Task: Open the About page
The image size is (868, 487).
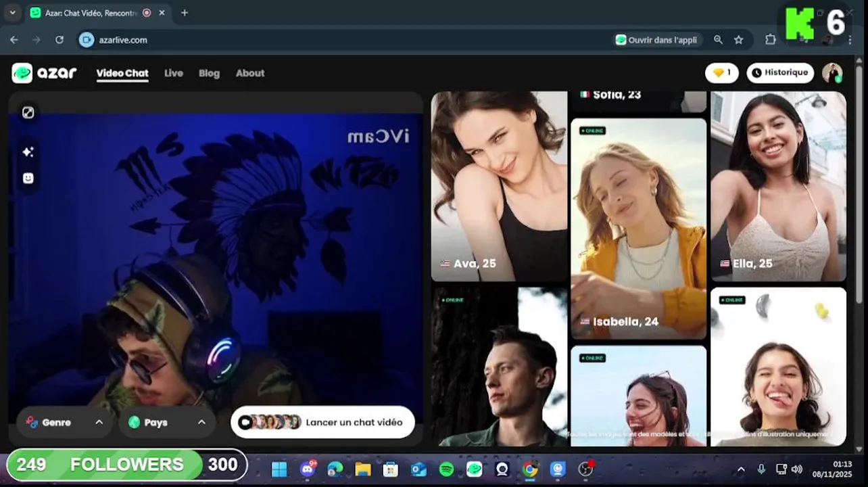Action: coord(250,73)
